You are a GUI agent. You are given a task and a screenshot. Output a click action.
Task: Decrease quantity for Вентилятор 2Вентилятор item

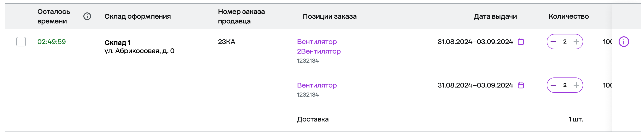[x=553, y=42]
